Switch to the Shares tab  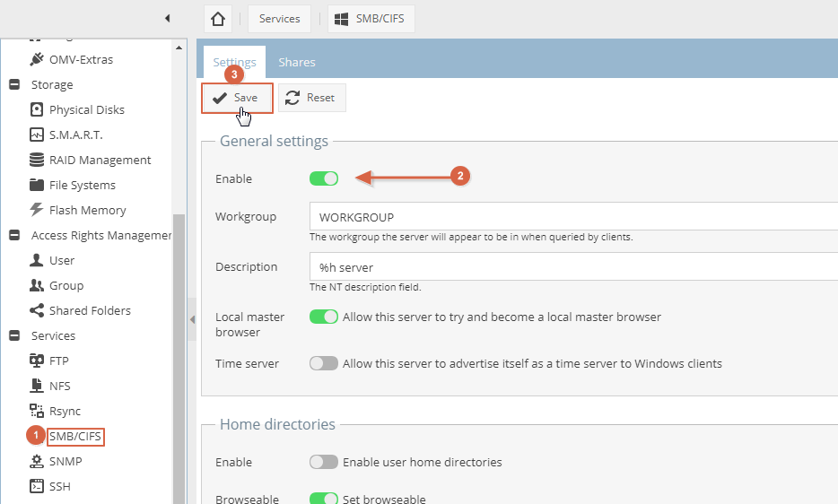click(297, 62)
